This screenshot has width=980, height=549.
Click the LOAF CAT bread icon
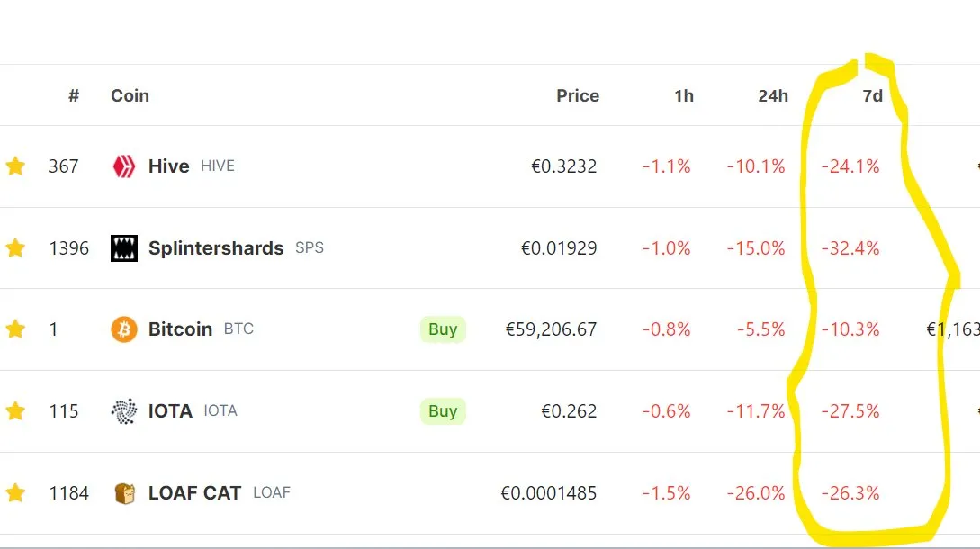(x=124, y=492)
